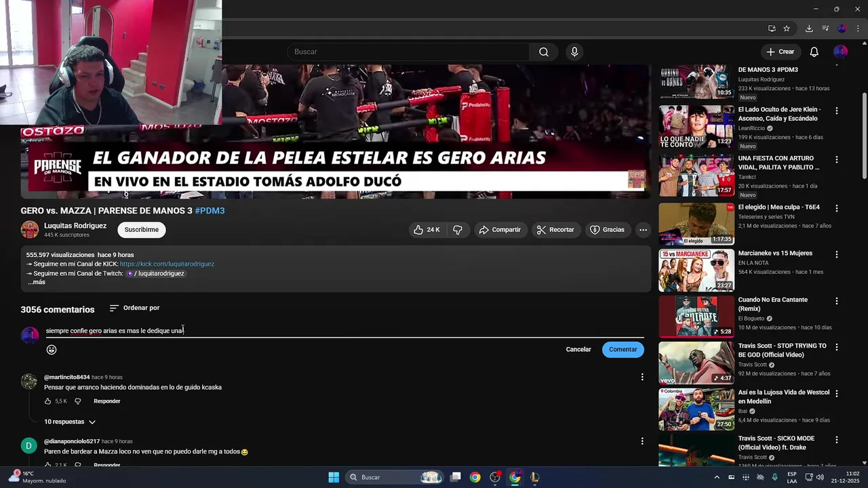Click @martincito8434 username

point(67,377)
